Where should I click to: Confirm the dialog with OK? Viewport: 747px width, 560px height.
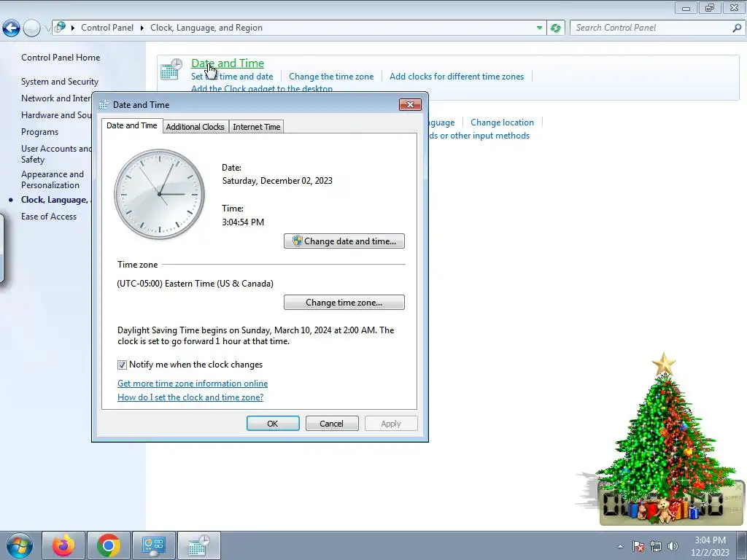273,424
